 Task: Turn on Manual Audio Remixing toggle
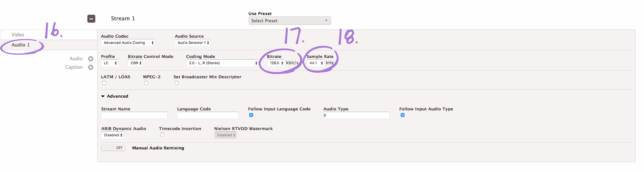tap(113, 148)
